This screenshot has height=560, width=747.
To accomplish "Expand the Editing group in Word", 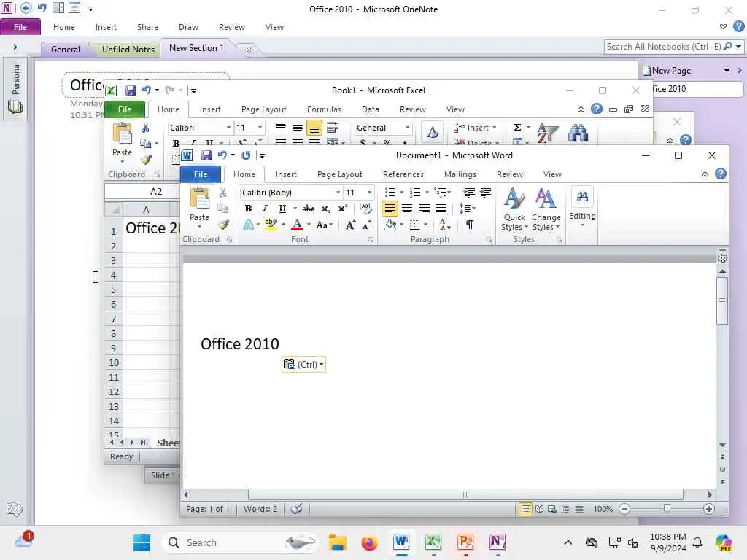I will pyautogui.click(x=582, y=208).
